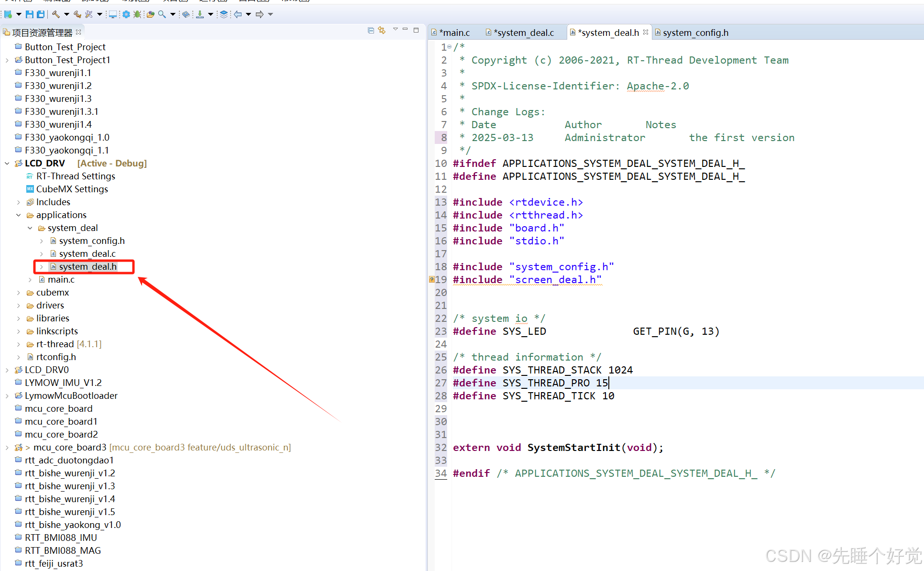Viewport: 924px width, 571px height.
Task: Collapse the LCD_DRV project node
Action: tap(7, 164)
